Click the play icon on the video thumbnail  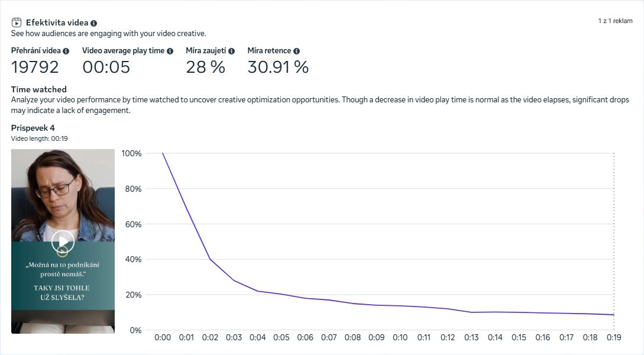[63, 241]
